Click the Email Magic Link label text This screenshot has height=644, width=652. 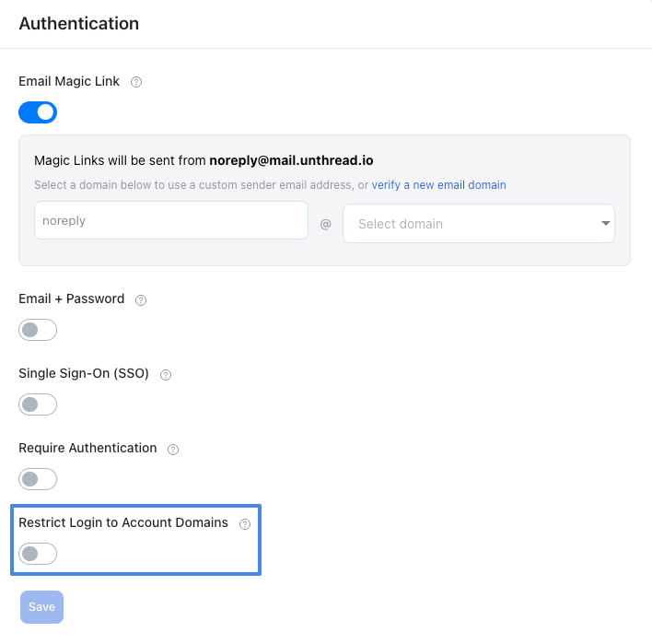69,81
